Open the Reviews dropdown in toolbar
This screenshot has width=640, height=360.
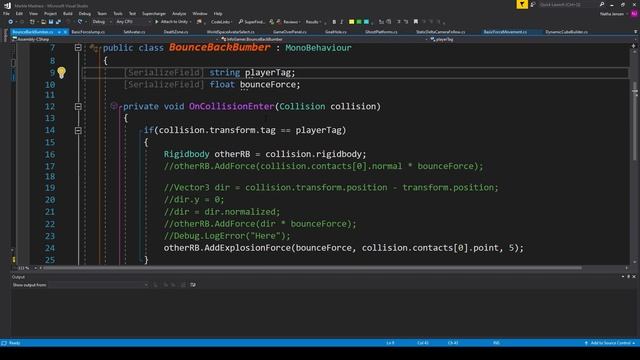pyautogui.click(x=292, y=22)
